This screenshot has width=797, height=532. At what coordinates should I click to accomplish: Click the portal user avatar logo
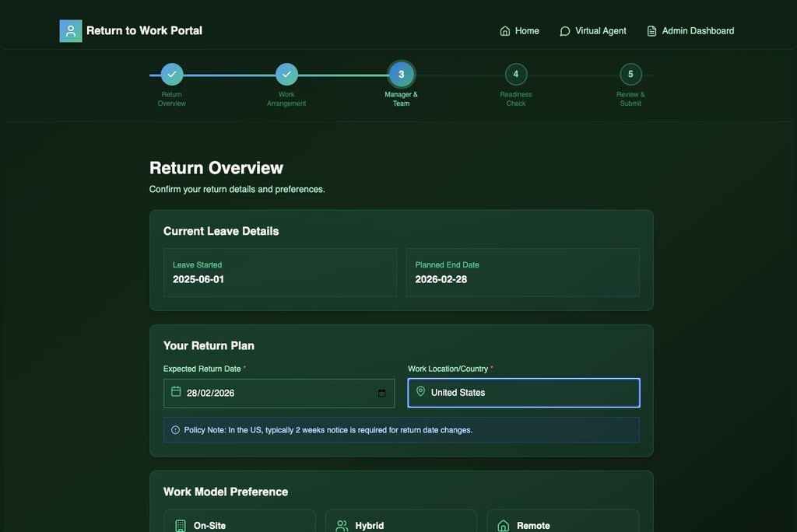point(71,31)
